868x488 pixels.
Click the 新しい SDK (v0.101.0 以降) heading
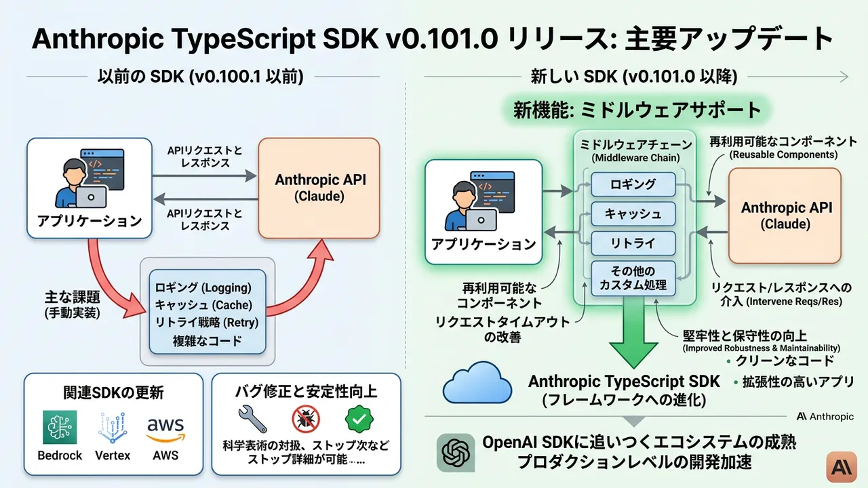tap(634, 77)
